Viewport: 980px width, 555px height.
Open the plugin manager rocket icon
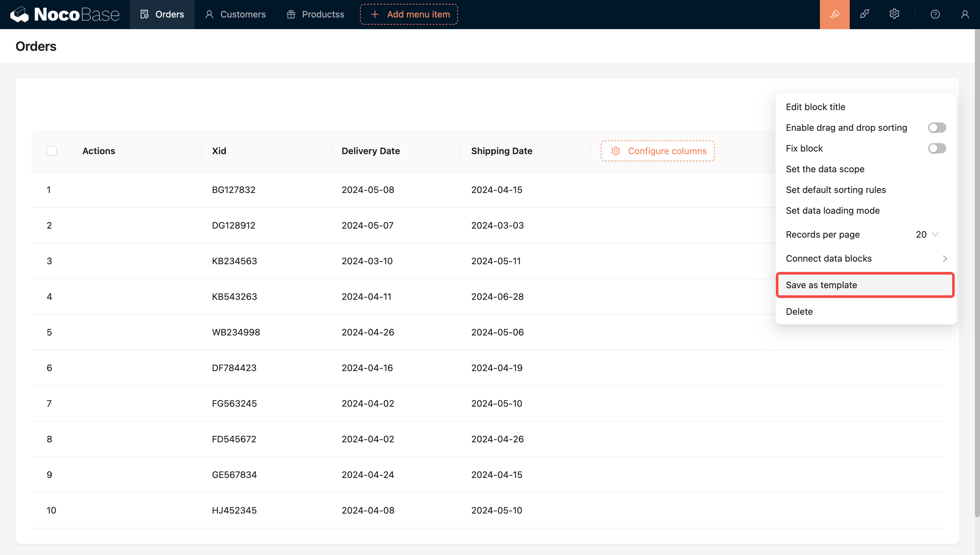(864, 15)
